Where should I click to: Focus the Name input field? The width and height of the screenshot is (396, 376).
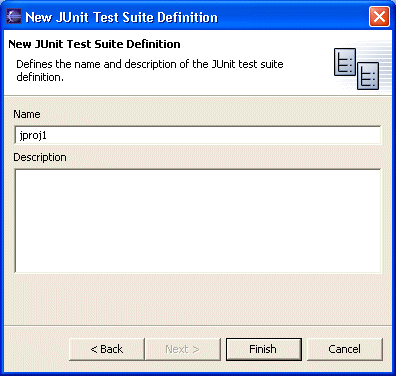[x=198, y=135]
